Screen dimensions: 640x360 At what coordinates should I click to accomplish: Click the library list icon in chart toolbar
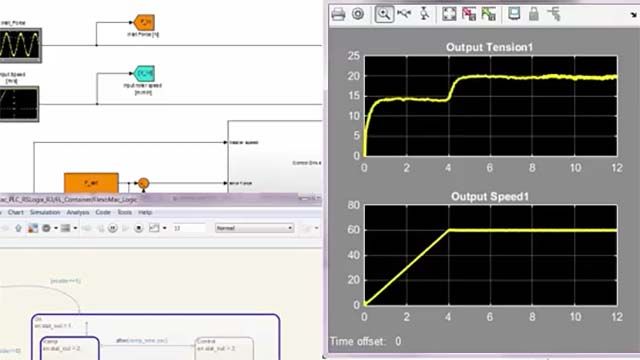coord(65,228)
